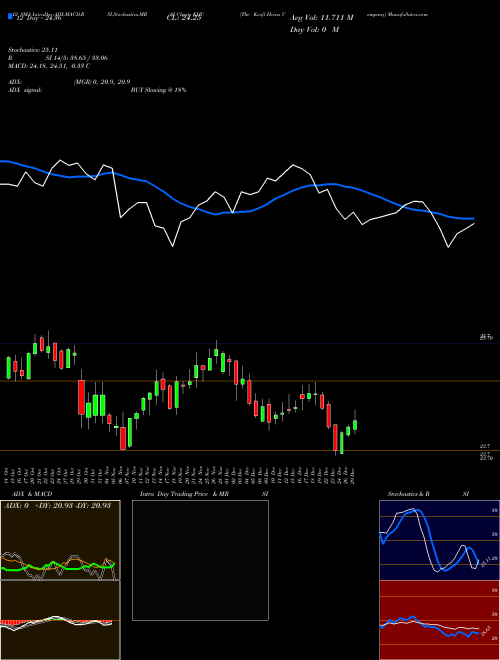Click the 'Day Vol: 0 M' text

[314, 30]
